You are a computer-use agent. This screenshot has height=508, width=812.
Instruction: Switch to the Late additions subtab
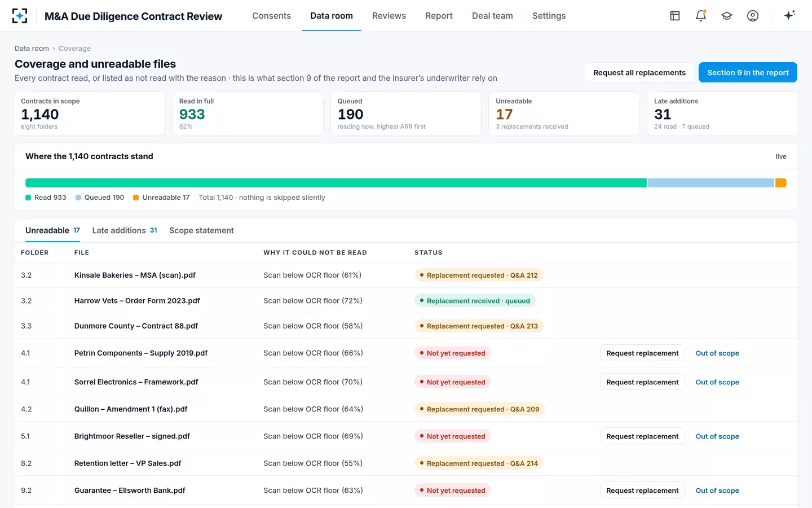(x=125, y=230)
